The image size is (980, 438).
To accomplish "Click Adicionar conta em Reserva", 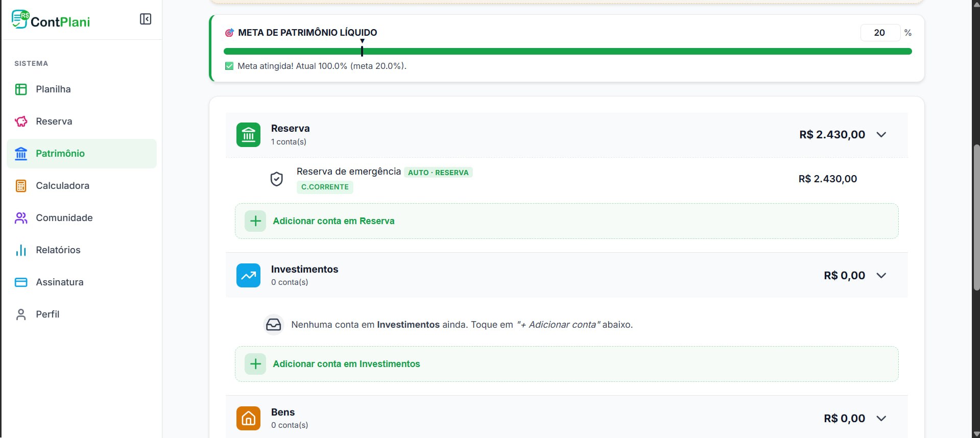I will point(566,221).
